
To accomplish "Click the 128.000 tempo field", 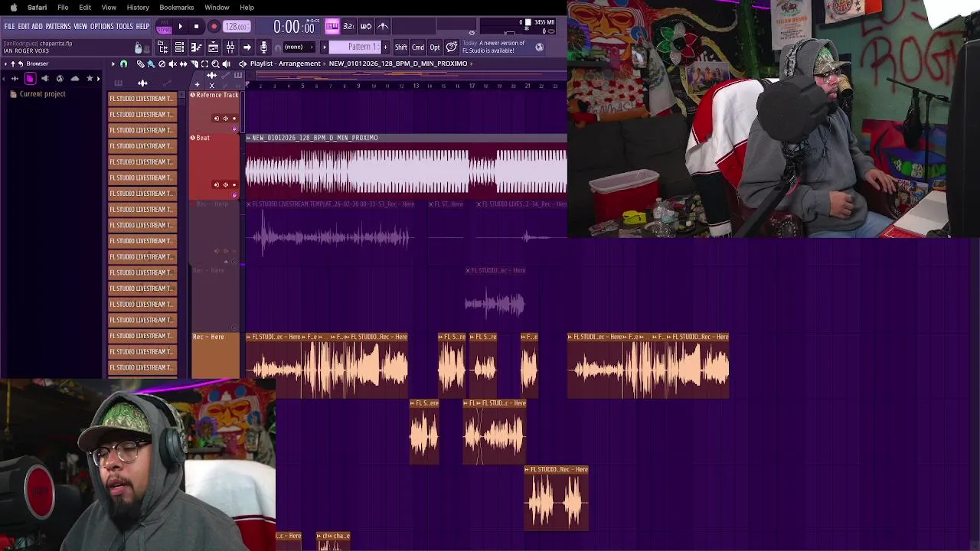I will point(237,26).
